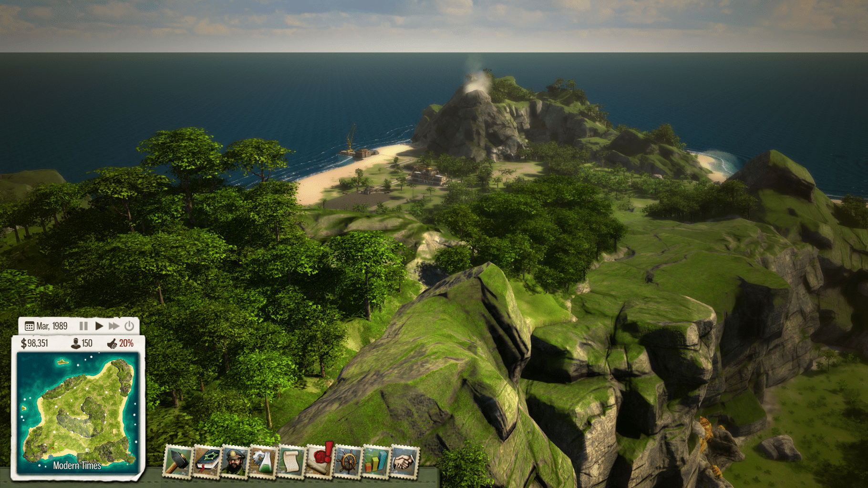Click the population person icon

pos(75,344)
